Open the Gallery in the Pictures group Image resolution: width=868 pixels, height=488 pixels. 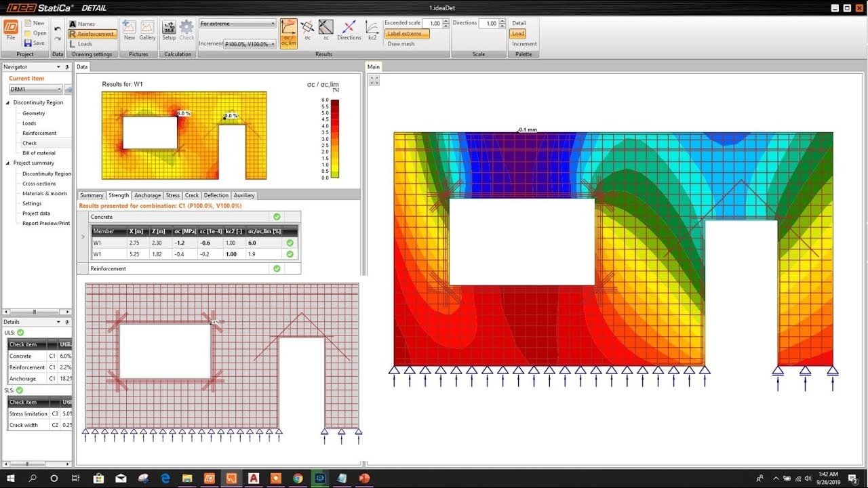click(x=146, y=33)
